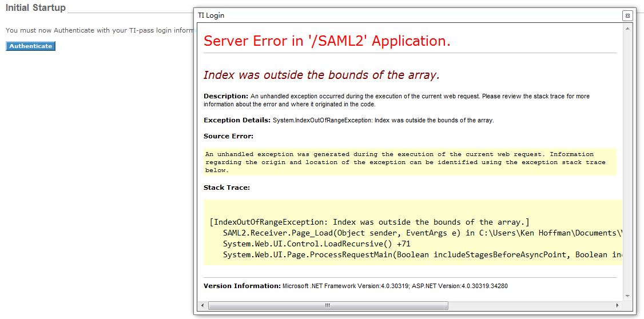Click the vertical scrollbar up arrow
Screen dimensions: 644x319
[627, 29]
